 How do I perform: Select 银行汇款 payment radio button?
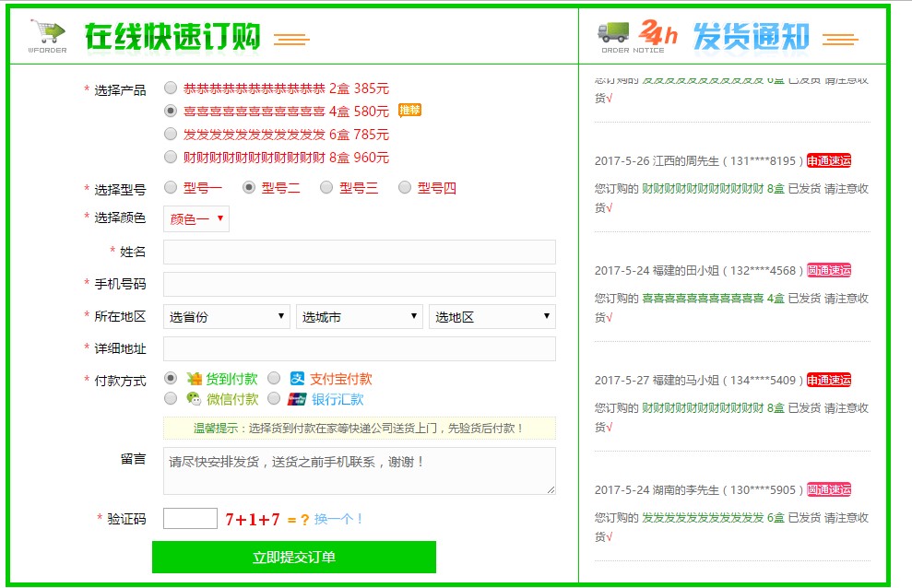pyautogui.click(x=274, y=398)
